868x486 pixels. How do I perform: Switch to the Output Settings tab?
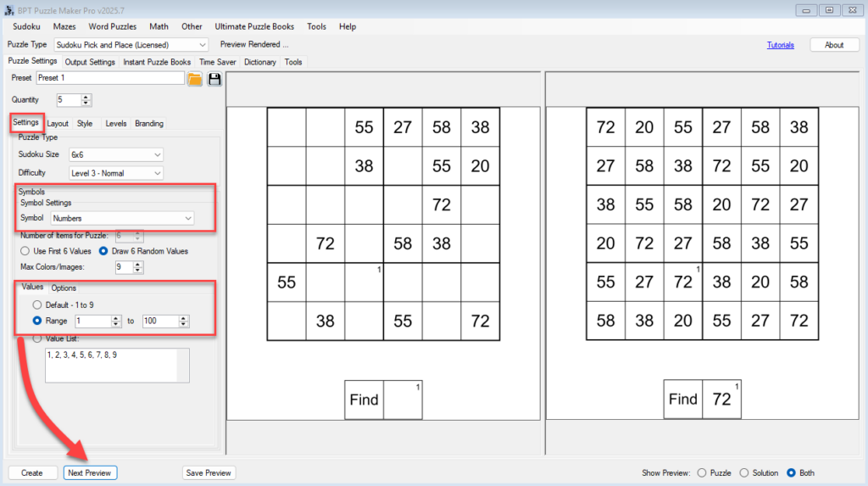coord(90,62)
